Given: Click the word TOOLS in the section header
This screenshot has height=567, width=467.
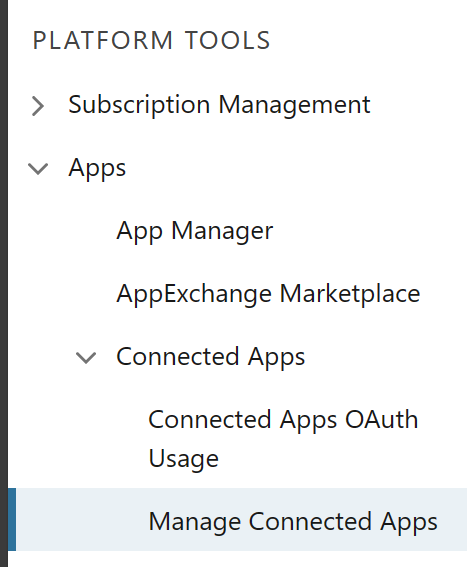Looking at the screenshot, I should pos(228,40).
